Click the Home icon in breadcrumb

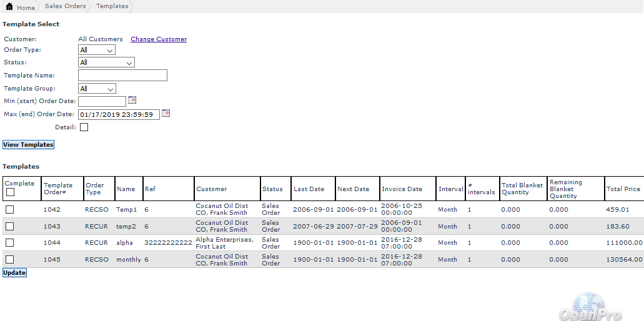coord(9,7)
